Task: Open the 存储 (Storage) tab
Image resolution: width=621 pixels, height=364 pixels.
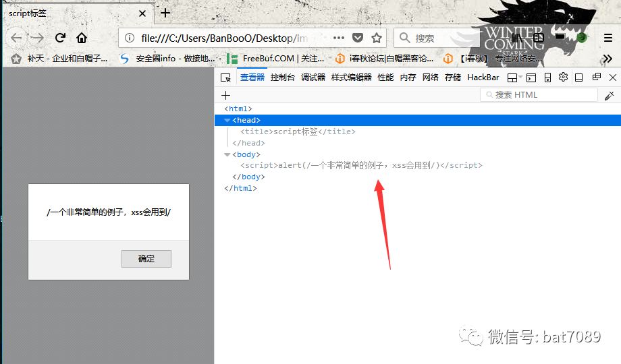Action: 453,77
